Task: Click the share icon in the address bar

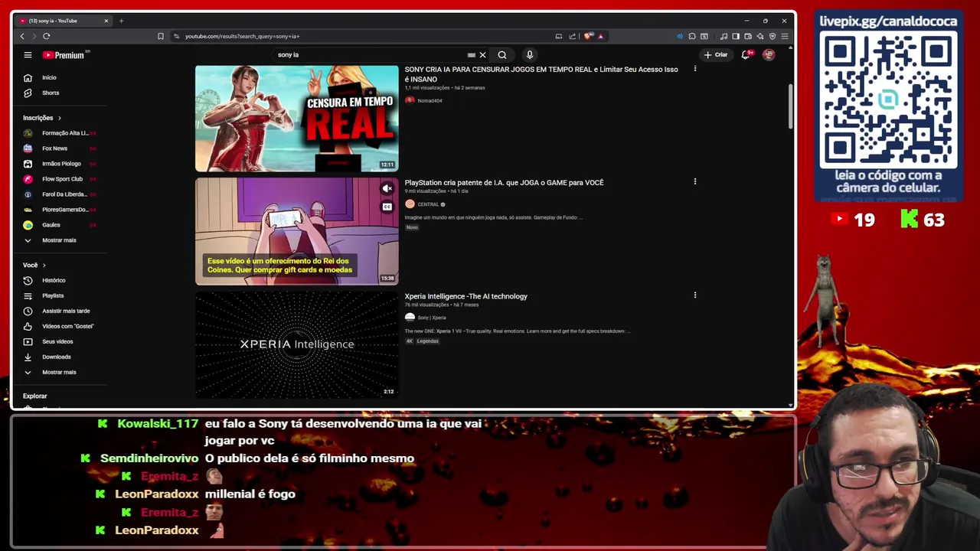Action: point(572,36)
